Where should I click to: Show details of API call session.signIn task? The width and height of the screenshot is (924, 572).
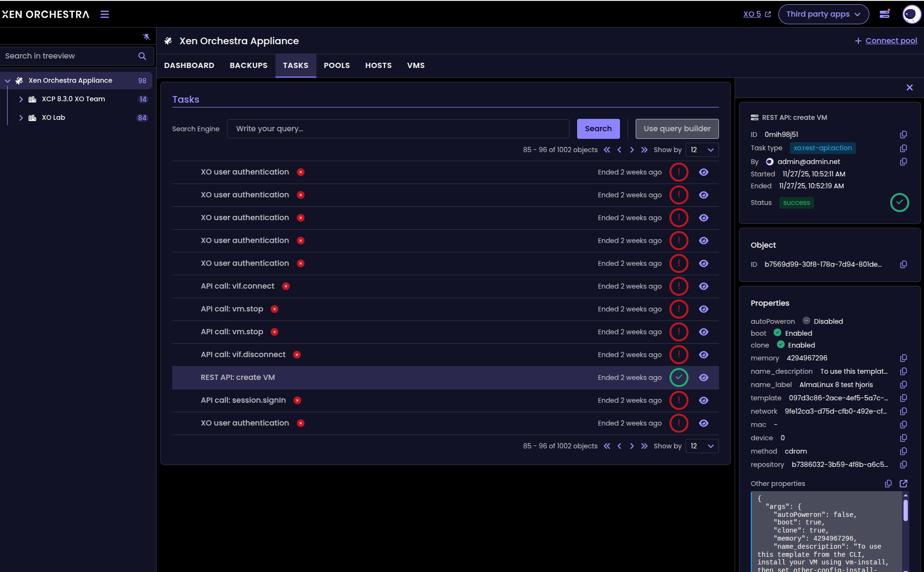[x=704, y=400]
